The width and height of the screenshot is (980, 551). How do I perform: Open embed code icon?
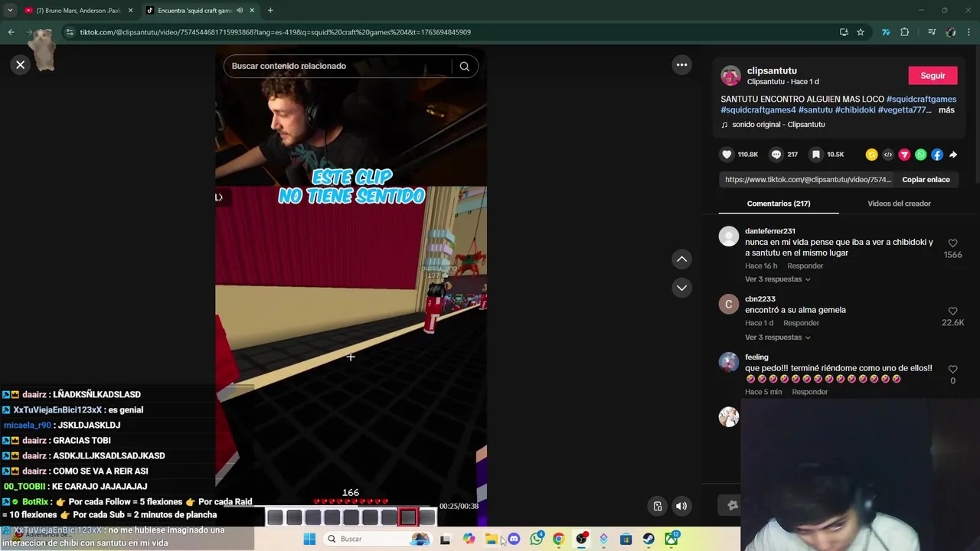(x=888, y=155)
